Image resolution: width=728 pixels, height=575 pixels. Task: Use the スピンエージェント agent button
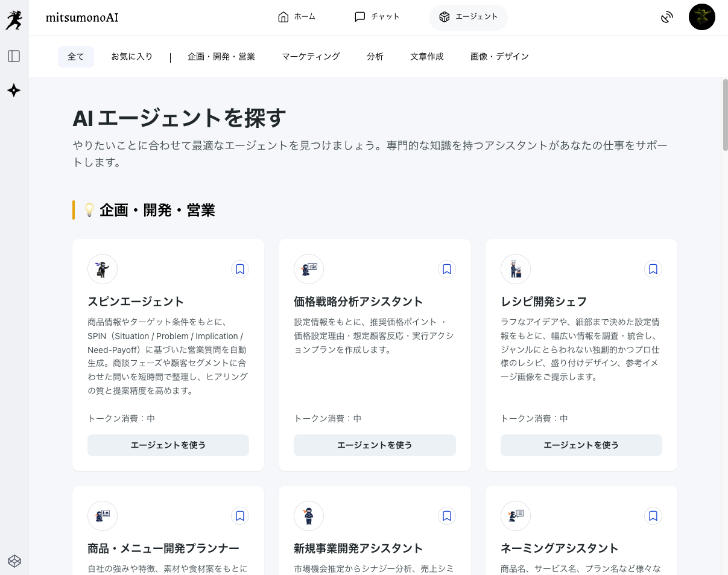pos(168,445)
